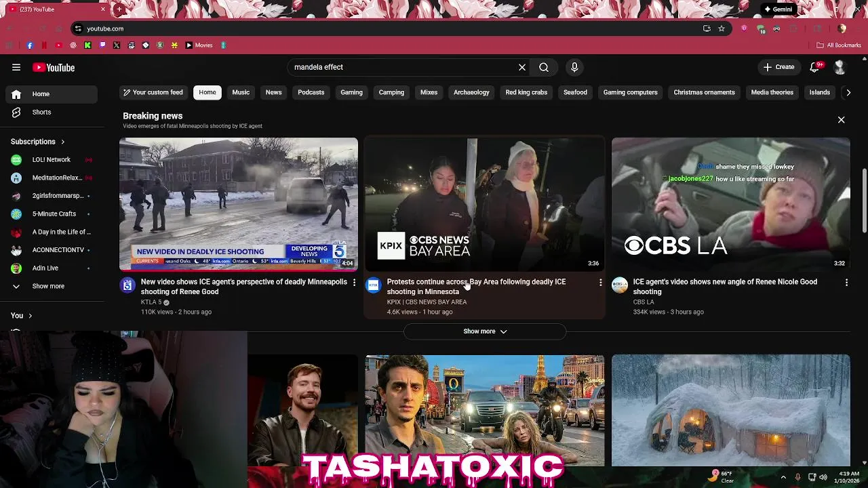Open options for the CBS LA video
This screenshot has width=868, height=488.
point(846,282)
